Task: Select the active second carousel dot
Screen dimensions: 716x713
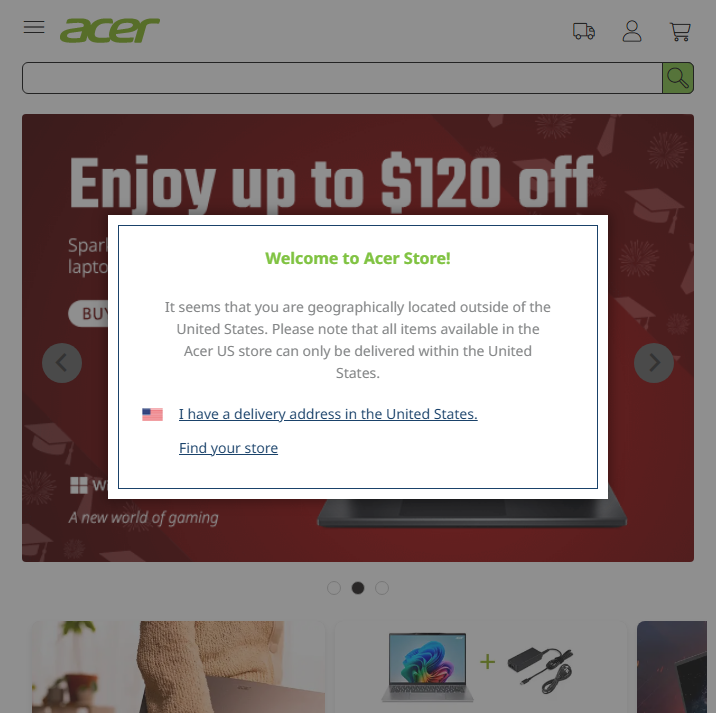Action: [x=358, y=588]
